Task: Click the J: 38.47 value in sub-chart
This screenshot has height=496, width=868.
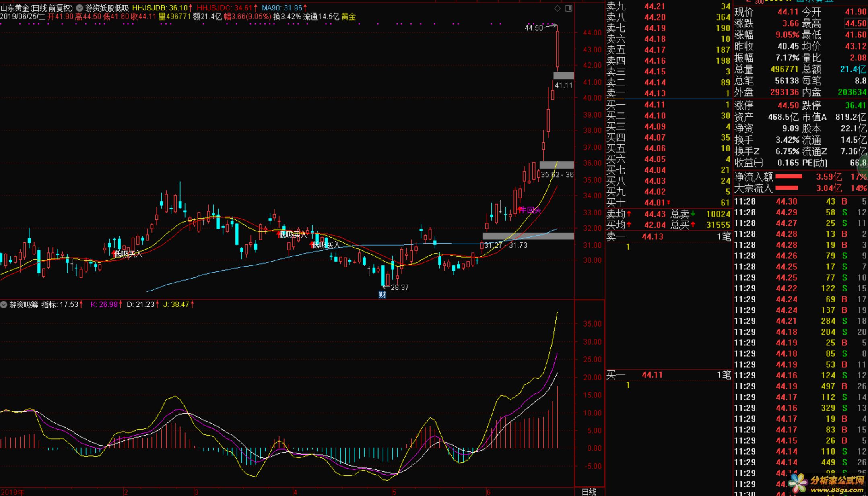Action: click(178, 305)
